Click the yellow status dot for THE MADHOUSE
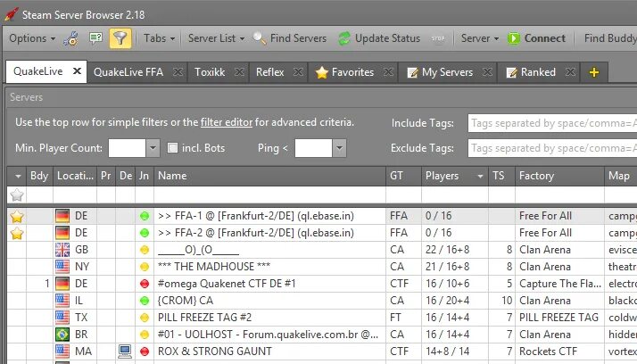This screenshot has width=637, height=364. tap(145, 267)
